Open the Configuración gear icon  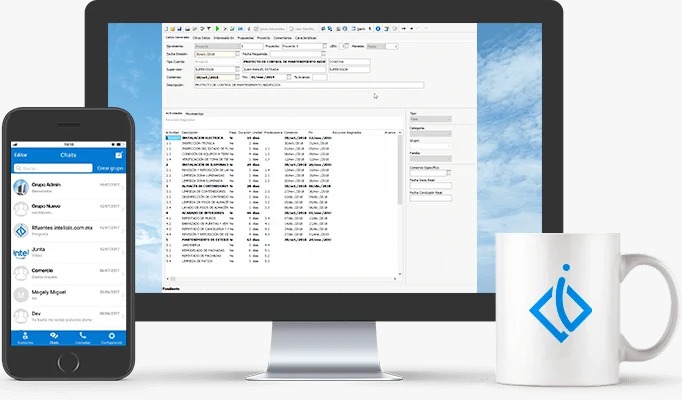115,336
